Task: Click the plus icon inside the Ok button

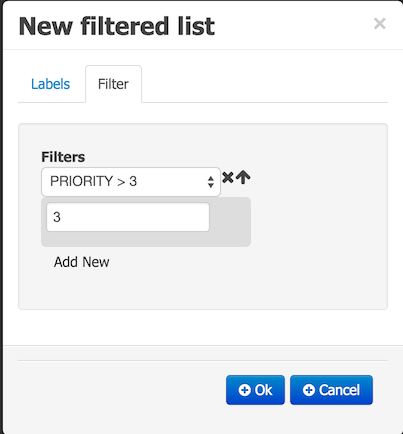Action: [x=244, y=390]
